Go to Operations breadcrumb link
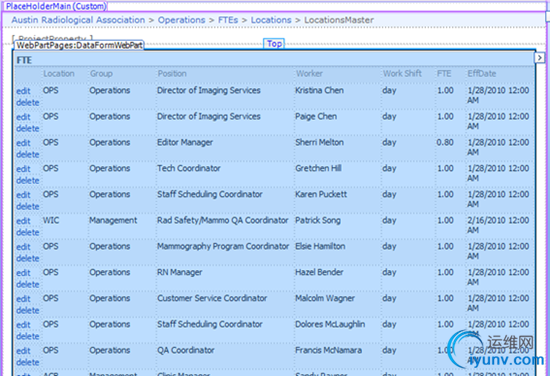Screen dimensions: 550x376 [x=181, y=20]
